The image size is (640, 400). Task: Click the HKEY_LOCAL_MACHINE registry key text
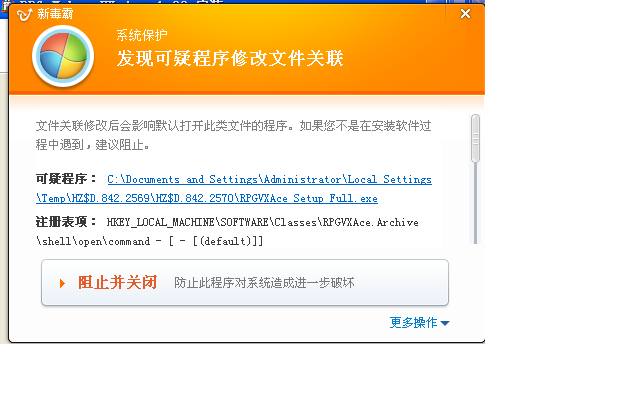click(262, 222)
